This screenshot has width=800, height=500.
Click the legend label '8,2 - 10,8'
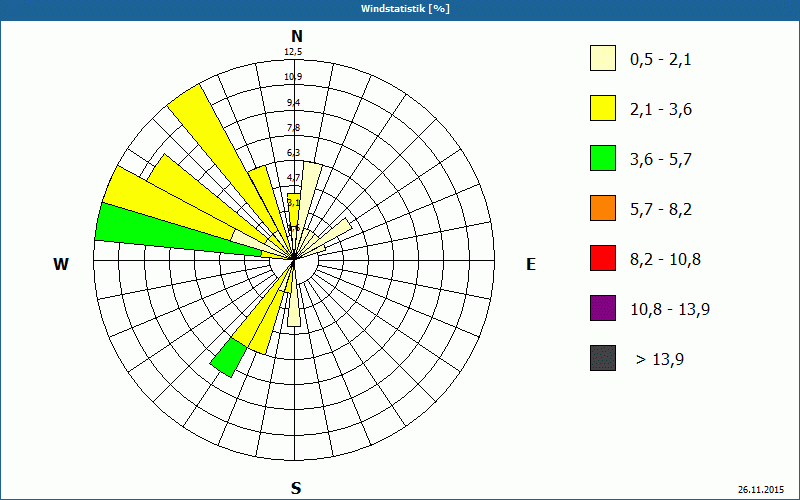[665, 260]
